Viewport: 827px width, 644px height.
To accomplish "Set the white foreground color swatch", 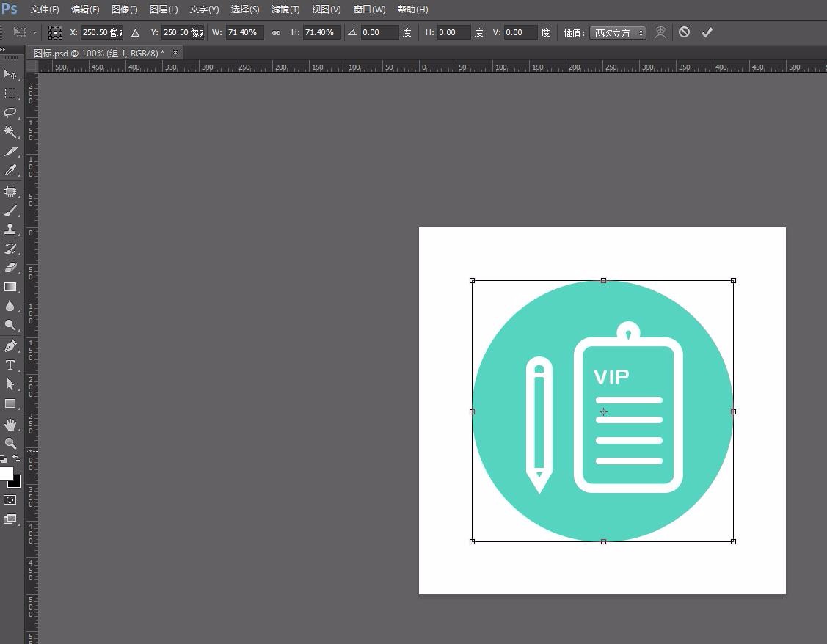I will [5, 473].
